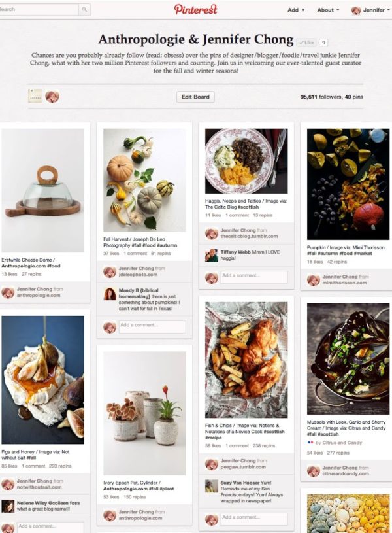Open Mandy B's commenter avatar
This screenshot has width=392, height=533.
point(110,294)
